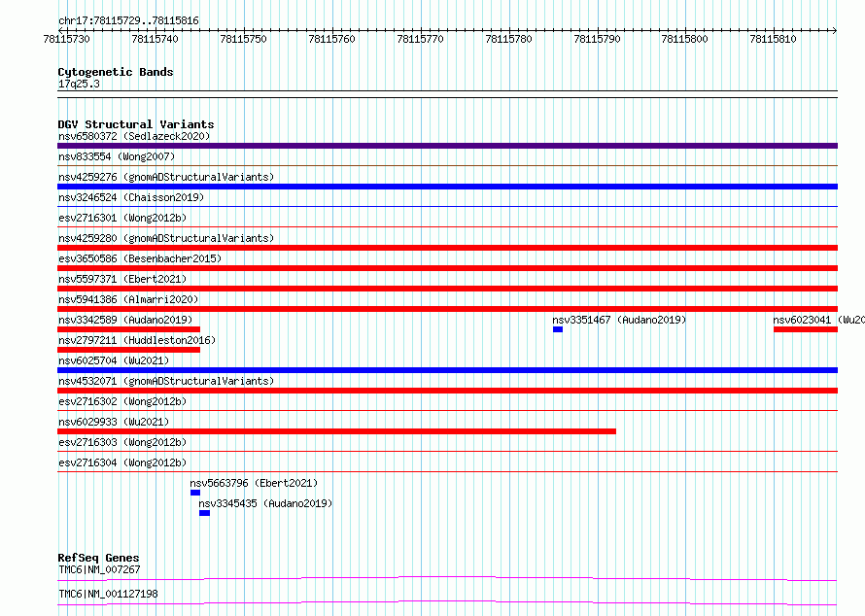Click the 17q25.3 band label
865x616 pixels.
click(79, 84)
